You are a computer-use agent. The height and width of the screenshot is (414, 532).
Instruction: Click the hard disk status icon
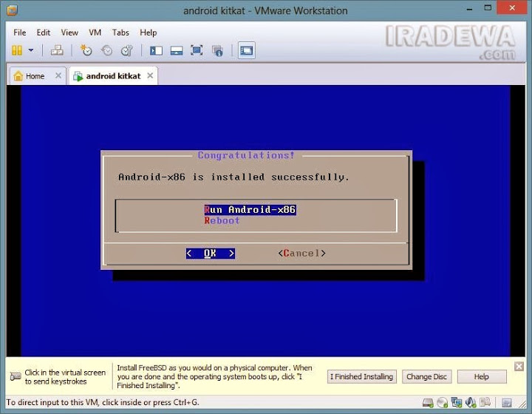click(x=428, y=403)
